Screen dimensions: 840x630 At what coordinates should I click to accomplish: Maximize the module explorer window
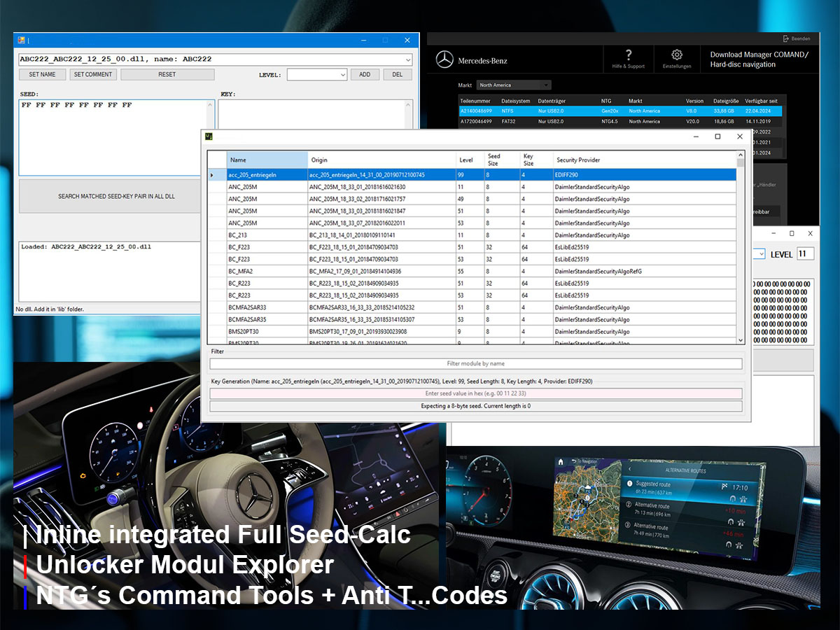pos(717,136)
